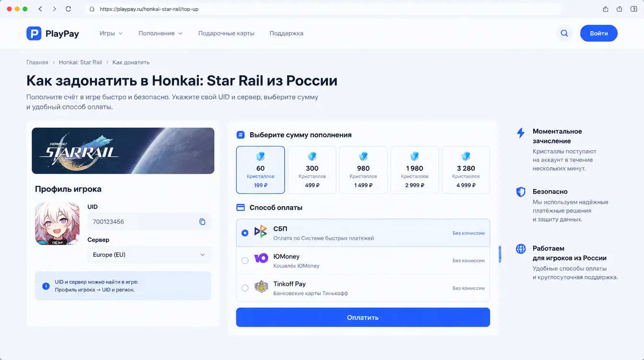Click the Моментальное зачисление heading

coord(557,136)
